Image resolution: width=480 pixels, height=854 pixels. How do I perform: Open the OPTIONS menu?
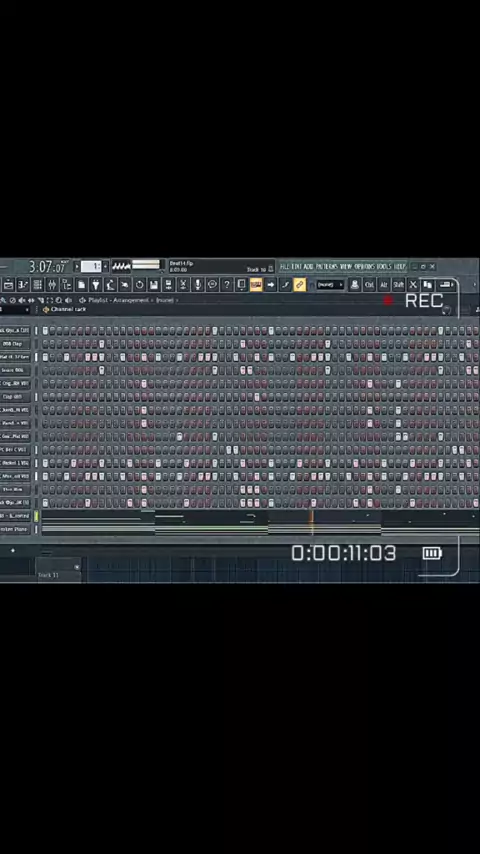[365, 266]
